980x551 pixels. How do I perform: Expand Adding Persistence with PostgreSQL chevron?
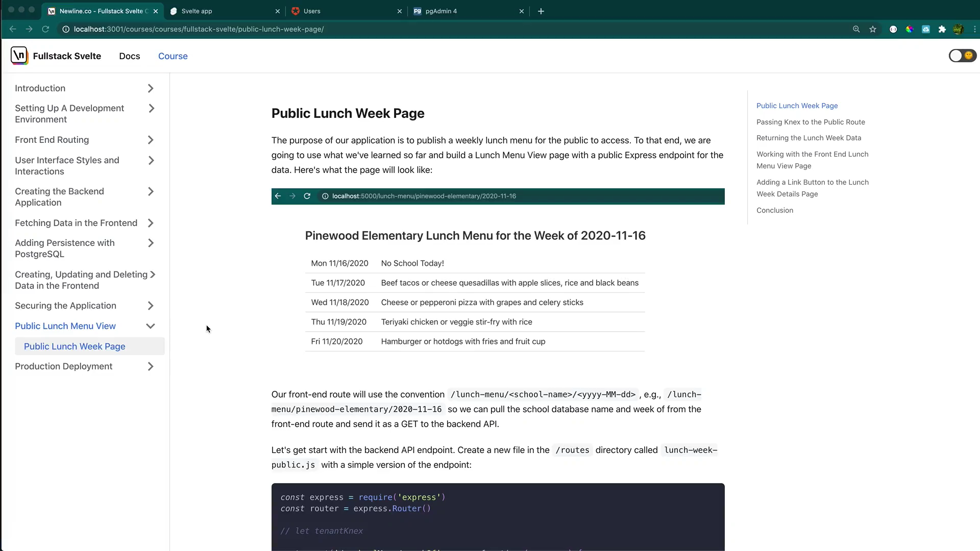coord(151,243)
